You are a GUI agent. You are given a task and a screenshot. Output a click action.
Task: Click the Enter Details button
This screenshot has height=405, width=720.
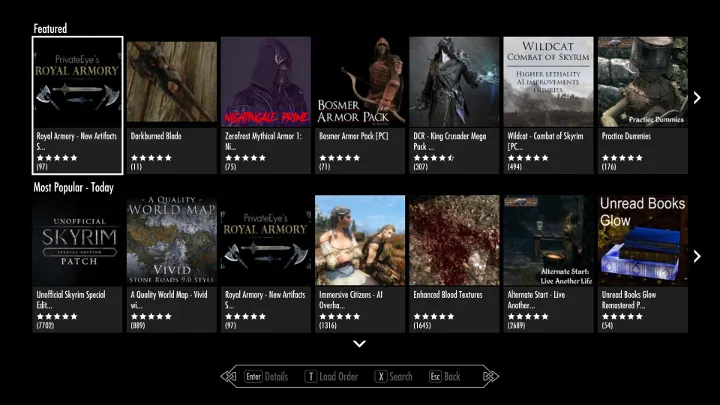pyautogui.click(x=266, y=377)
